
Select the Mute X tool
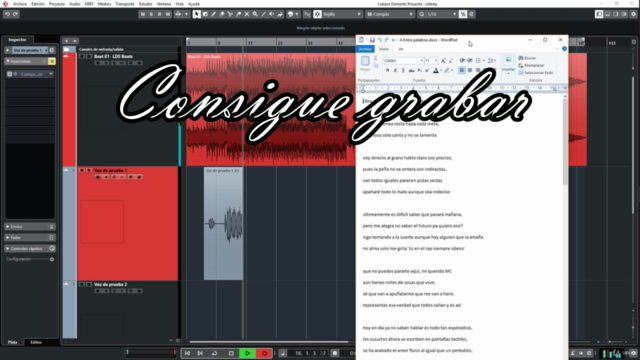coord(247,14)
